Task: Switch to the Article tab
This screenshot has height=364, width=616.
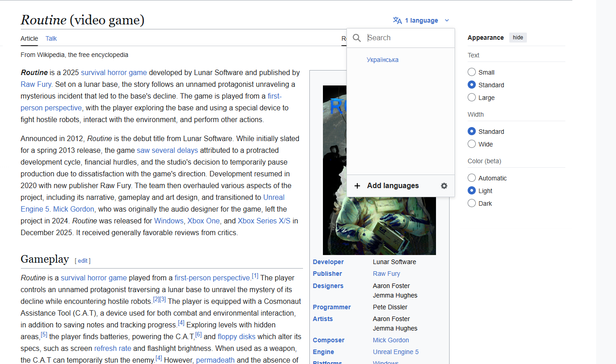Action: 29,38
